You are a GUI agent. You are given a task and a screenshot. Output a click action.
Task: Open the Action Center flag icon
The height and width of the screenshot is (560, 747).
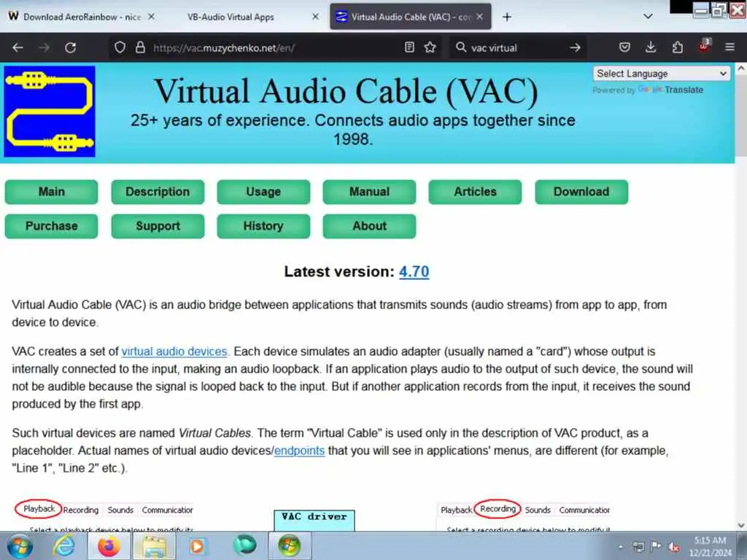tap(656, 547)
